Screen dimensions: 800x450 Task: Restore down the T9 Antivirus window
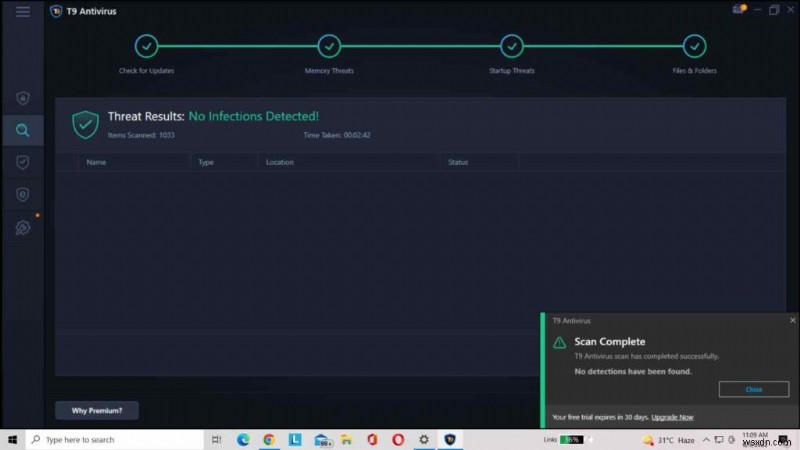[774, 10]
